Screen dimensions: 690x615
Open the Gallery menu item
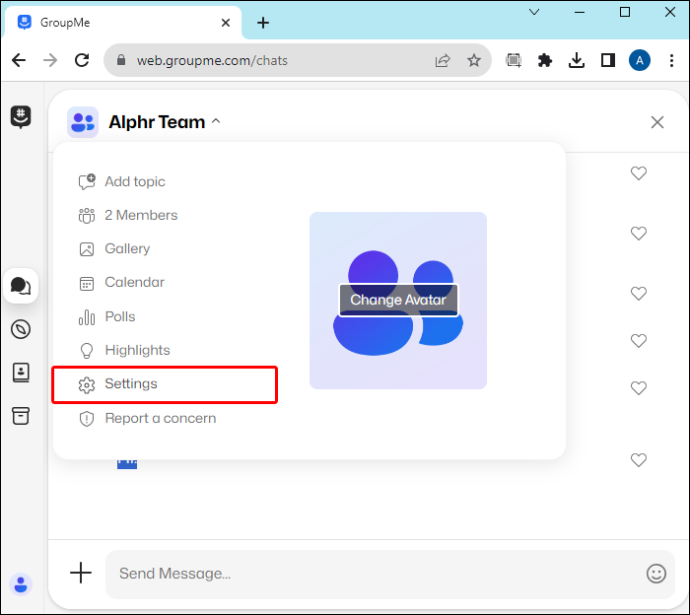[114, 249]
